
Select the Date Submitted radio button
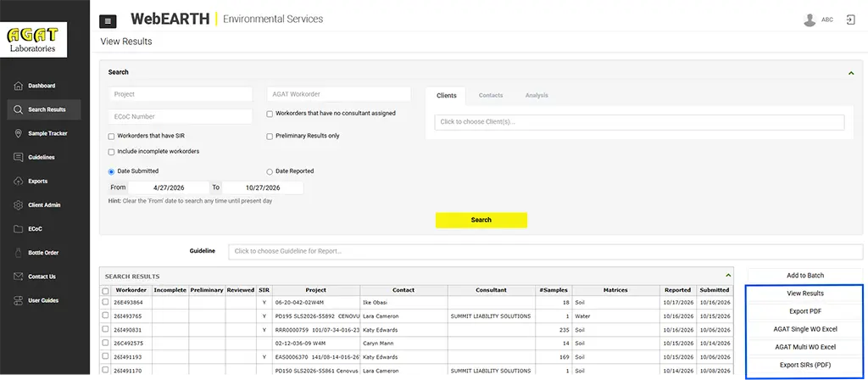click(111, 171)
